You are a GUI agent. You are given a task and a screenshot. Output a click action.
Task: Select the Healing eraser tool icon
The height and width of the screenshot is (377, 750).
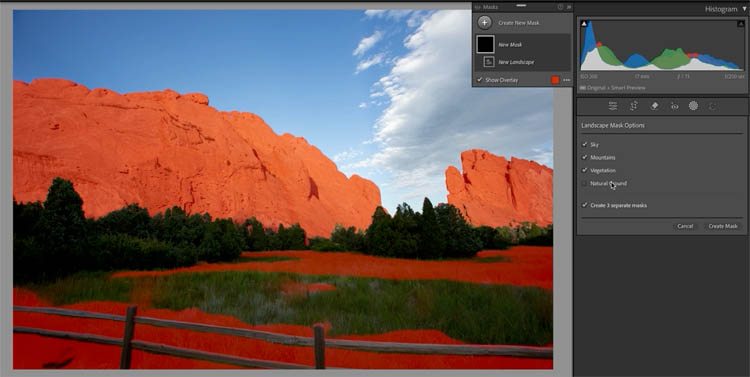pos(655,106)
